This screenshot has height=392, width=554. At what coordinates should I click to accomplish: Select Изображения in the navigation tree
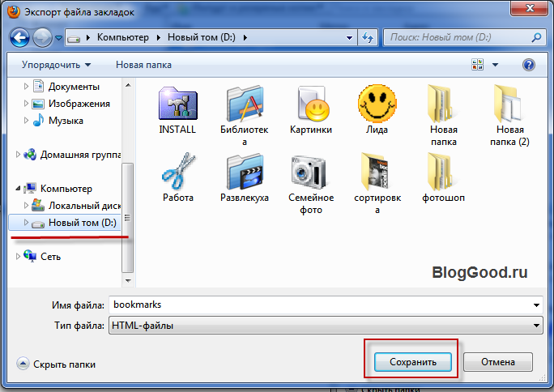(x=79, y=104)
